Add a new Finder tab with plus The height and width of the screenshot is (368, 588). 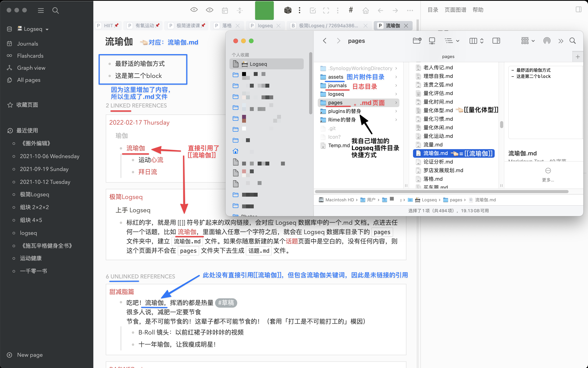(578, 57)
